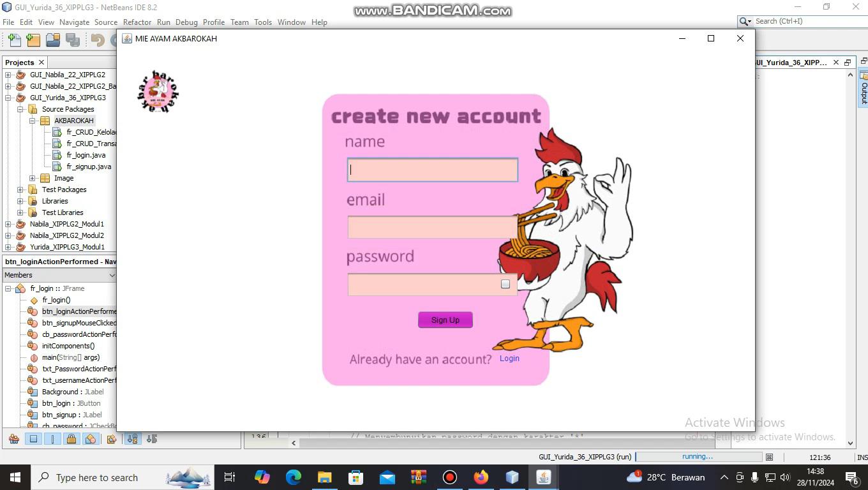The width and height of the screenshot is (868, 490).
Task: Toggle Show Fields filter in Navigator
Action: coord(33,439)
